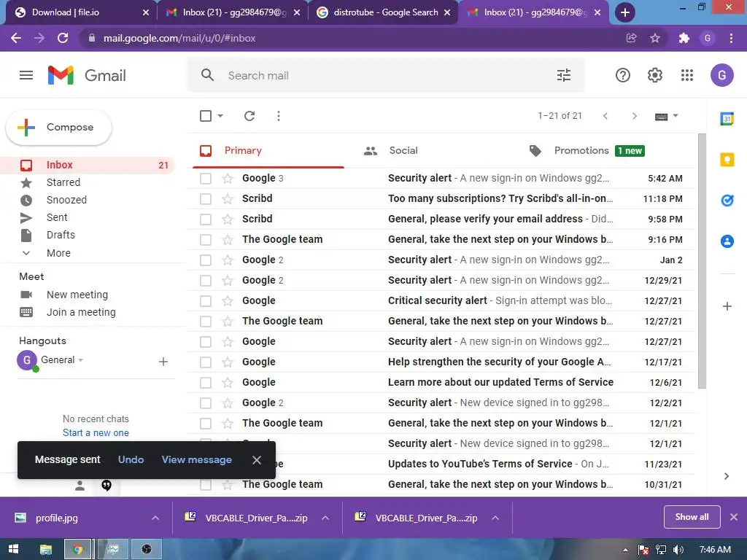Viewport: 747px width, 560px height.
Task: Undo the sent message
Action: point(131,459)
